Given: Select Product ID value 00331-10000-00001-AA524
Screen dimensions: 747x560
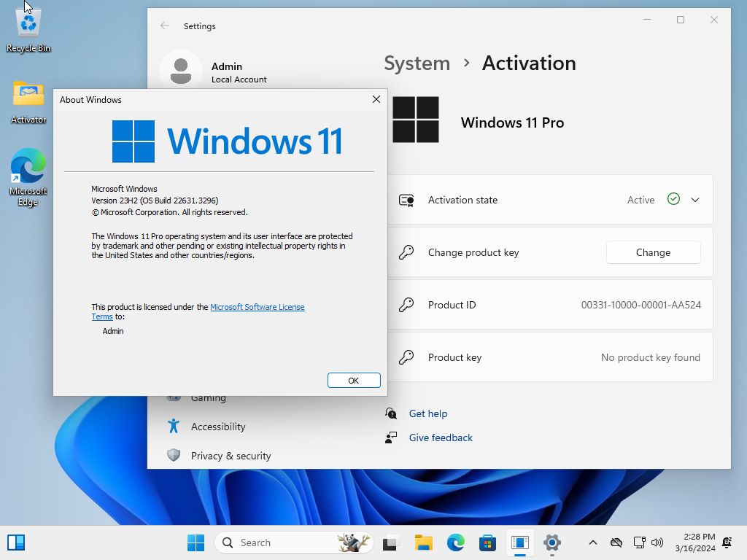Looking at the screenshot, I should coord(640,305).
